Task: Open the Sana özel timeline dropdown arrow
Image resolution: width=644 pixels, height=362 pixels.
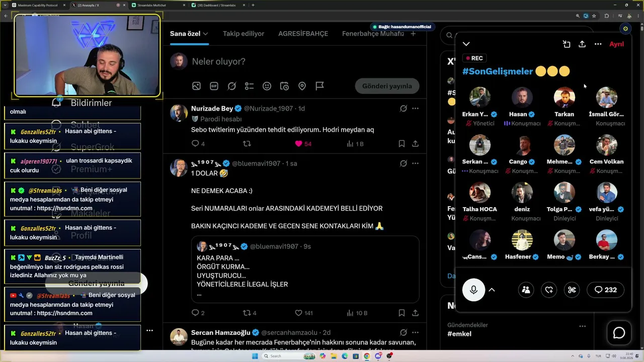Action: tap(205, 34)
